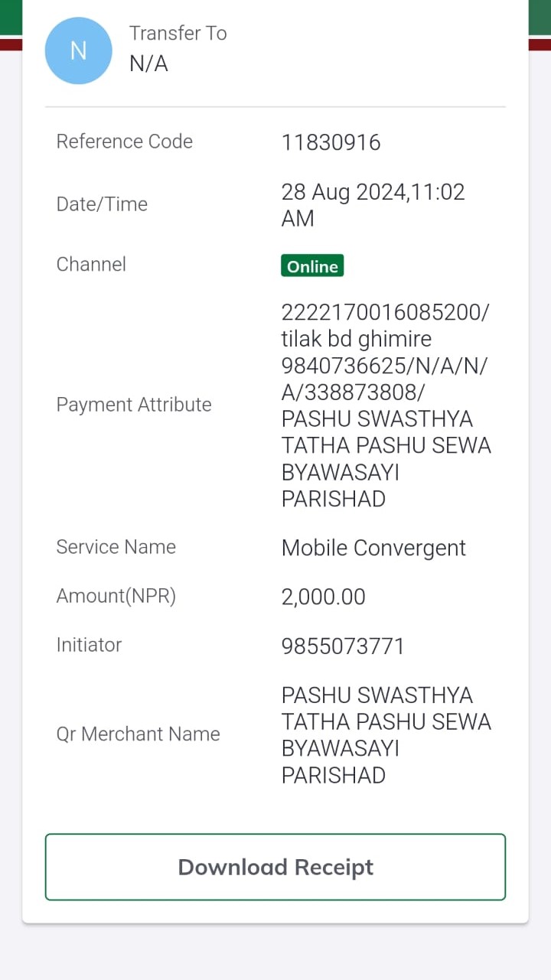Click the Download Receipt button

[275, 867]
